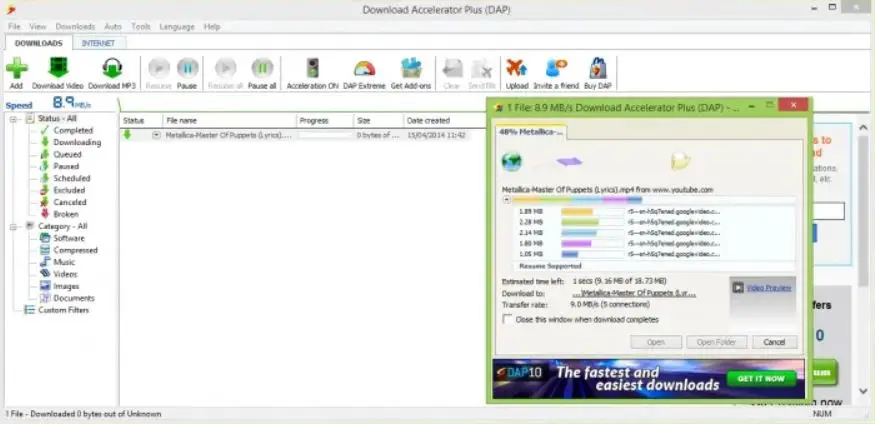
Task: Click the Upload toolbar icon
Action: click(517, 68)
